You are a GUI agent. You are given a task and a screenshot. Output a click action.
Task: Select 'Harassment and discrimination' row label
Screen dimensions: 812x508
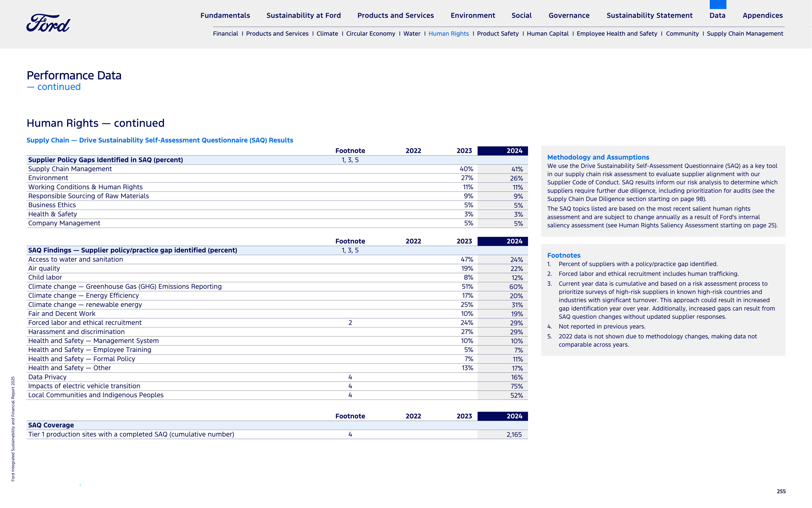77,332
